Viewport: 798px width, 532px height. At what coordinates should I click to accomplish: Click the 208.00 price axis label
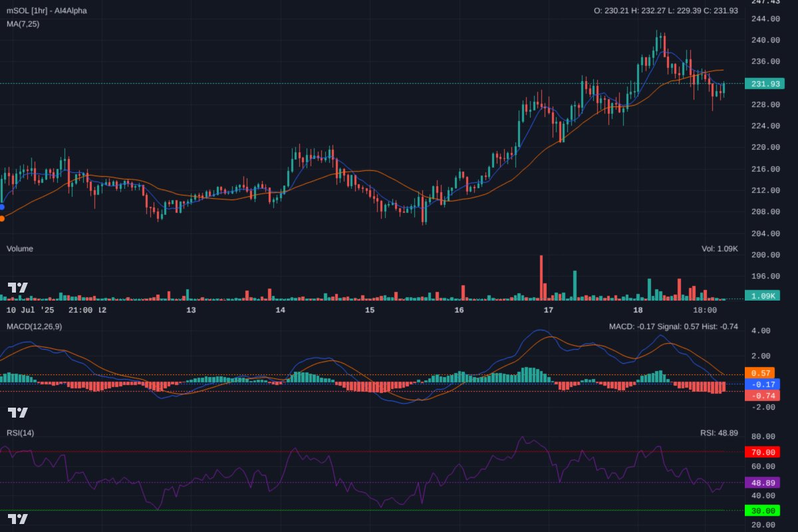coord(765,211)
